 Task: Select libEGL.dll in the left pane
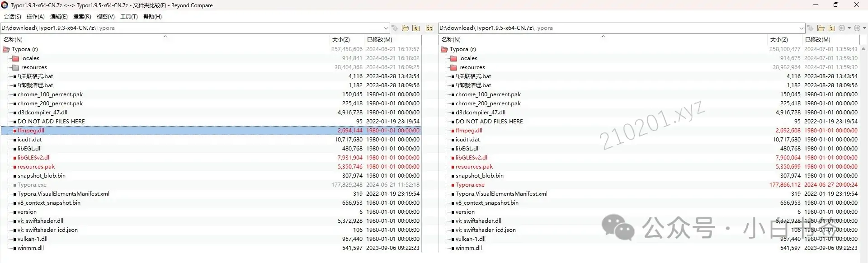point(29,149)
